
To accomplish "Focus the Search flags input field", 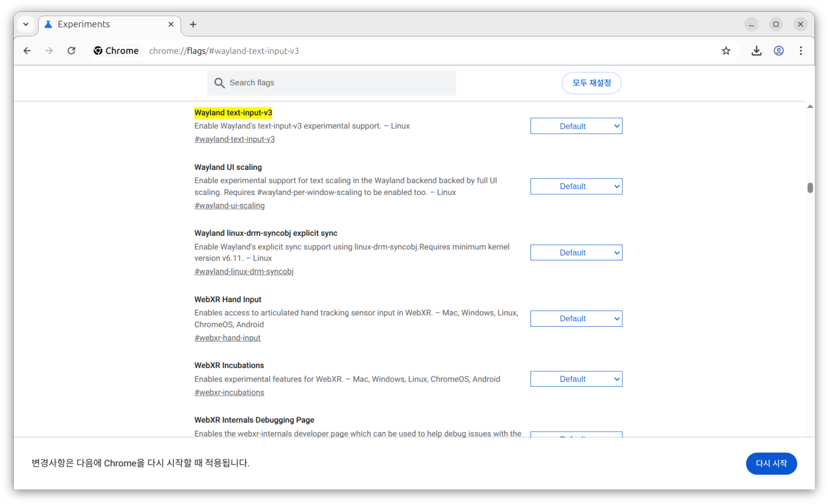I will pyautogui.click(x=336, y=83).
